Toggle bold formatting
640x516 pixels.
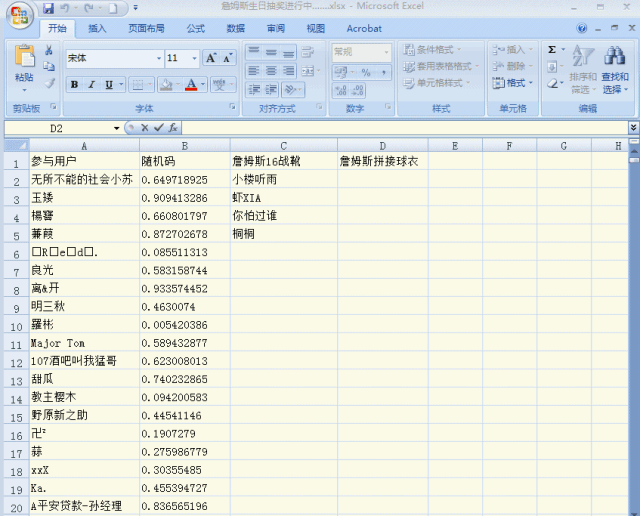coord(74,85)
